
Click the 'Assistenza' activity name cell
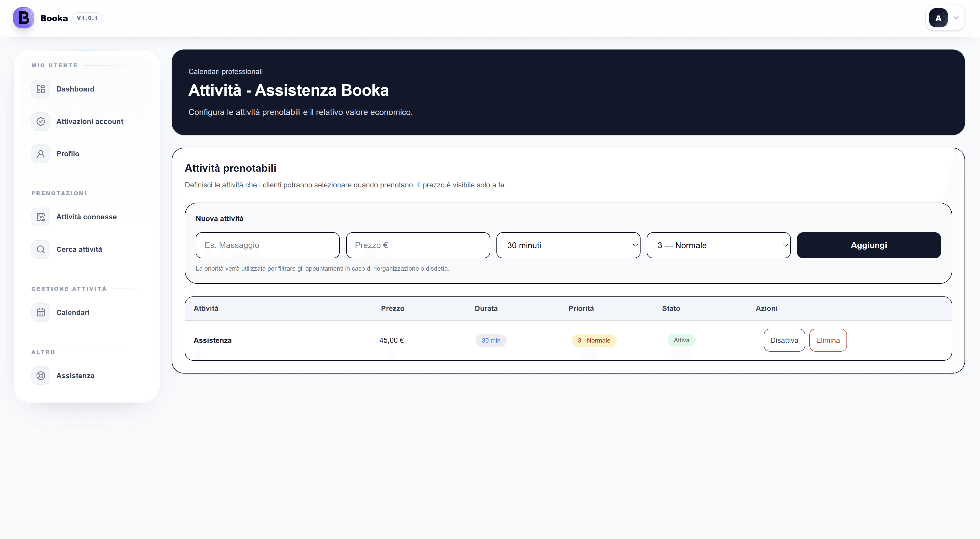(x=213, y=340)
